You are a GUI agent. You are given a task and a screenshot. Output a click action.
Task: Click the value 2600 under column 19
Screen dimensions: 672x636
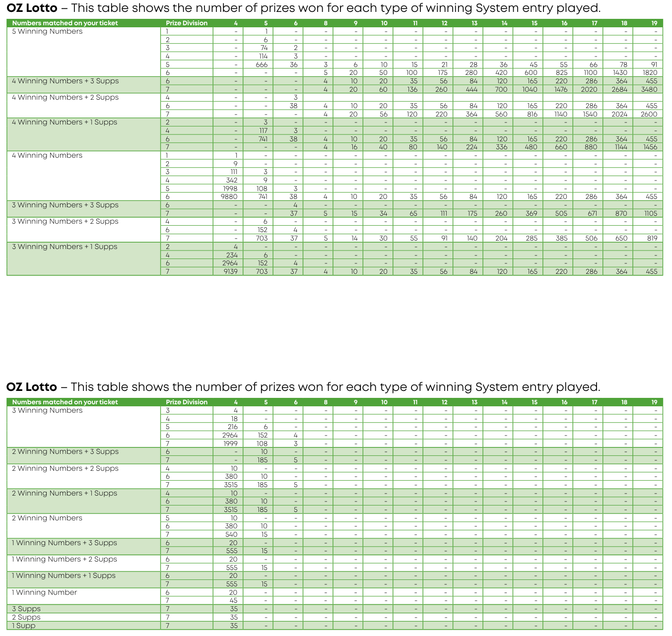649,114
